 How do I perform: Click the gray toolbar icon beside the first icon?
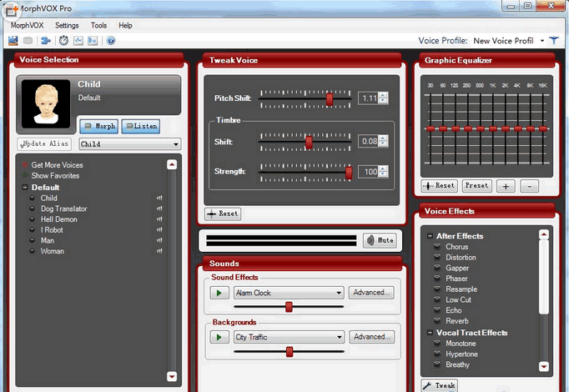point(28,41)
